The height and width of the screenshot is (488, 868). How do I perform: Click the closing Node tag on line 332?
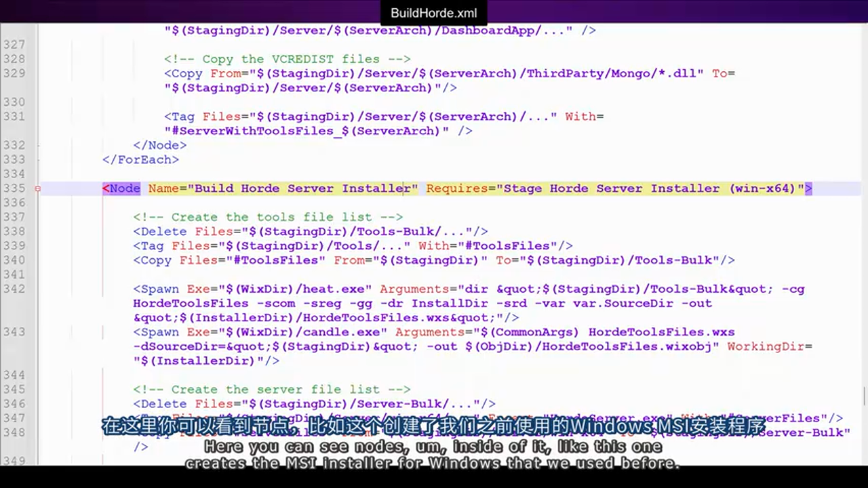point(159,145)
